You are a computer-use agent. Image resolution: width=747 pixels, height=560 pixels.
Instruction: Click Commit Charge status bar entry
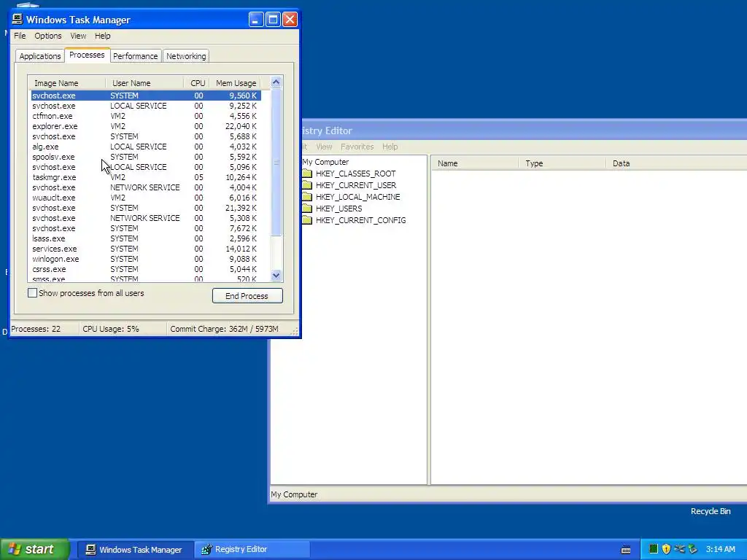click(224, 329)
